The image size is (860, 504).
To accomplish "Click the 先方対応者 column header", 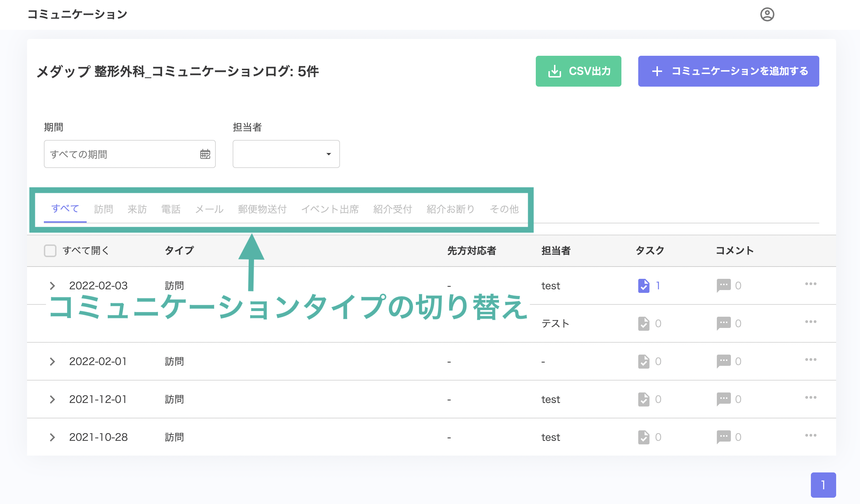I will coord(472,250).
